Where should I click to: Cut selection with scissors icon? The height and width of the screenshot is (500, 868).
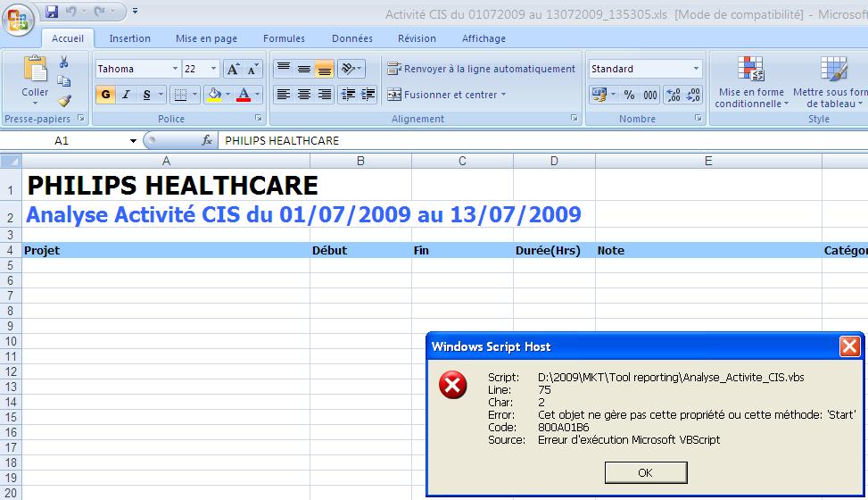coord(64,62)
